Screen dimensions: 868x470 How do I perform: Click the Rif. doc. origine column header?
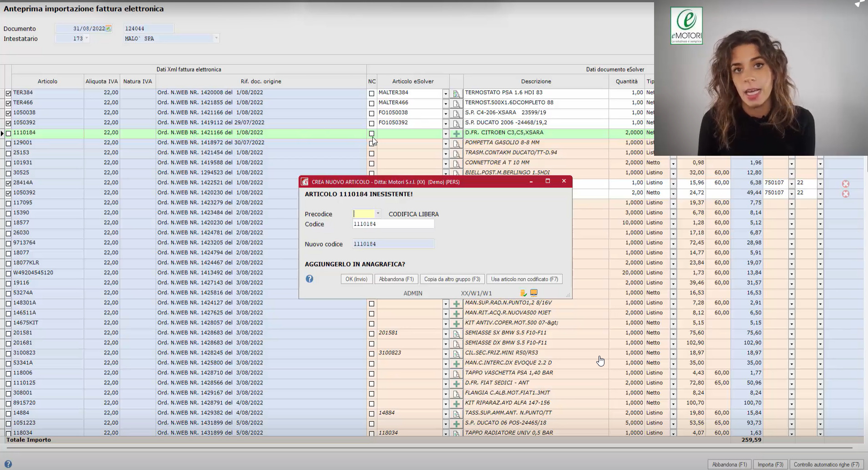(261, 82)
